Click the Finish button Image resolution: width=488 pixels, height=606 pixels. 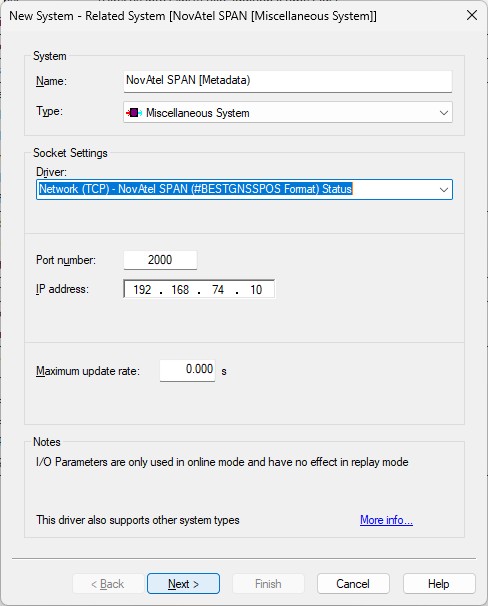click(x=268, y=584)
